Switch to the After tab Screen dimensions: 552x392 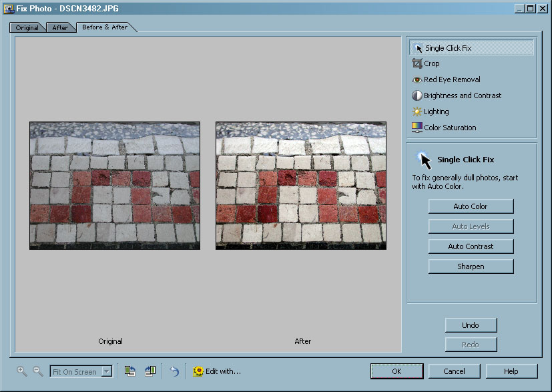pos(60,27)
